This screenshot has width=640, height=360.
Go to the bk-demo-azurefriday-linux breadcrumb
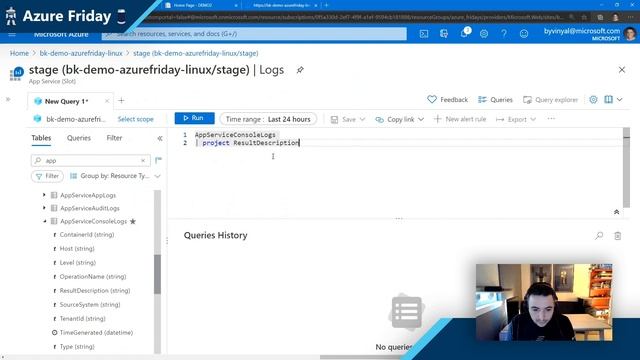coord(81,53)
